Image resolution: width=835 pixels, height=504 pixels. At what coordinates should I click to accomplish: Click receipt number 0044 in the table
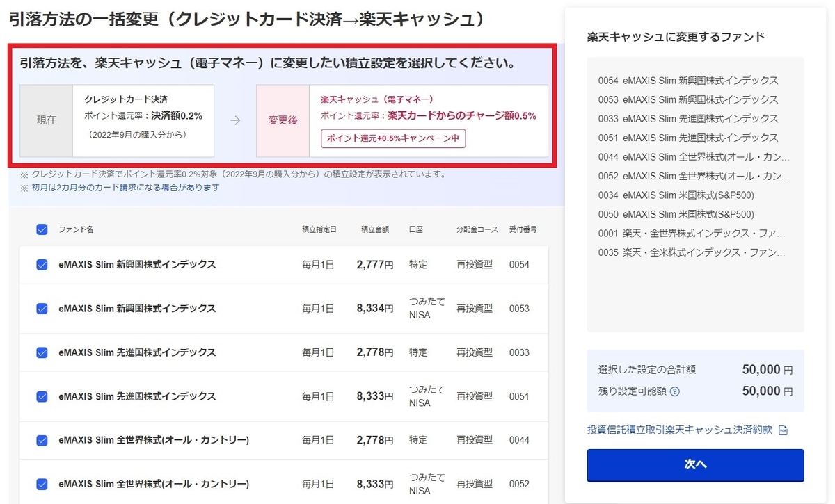[519, 440]
